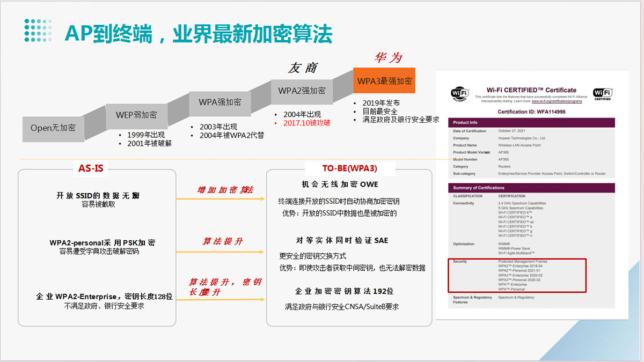Select the '算法提升，密钥长度提升' arrow label
The image size is (644, 362).
click(x=225, y=286)
